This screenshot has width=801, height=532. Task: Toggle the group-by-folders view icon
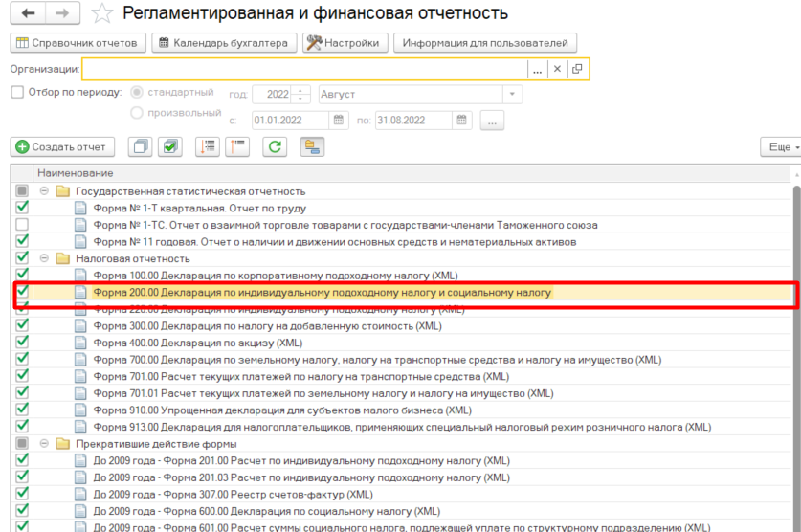(x=311, y=146)
